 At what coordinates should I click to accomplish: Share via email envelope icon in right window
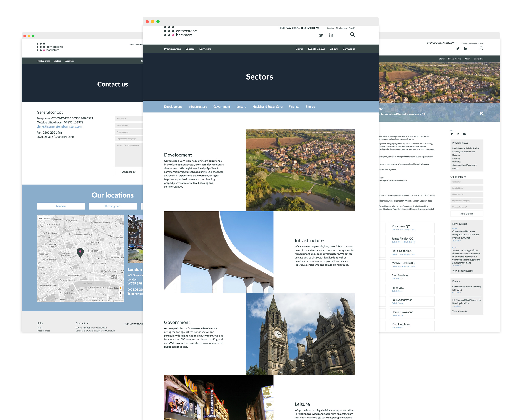(464, 134)
